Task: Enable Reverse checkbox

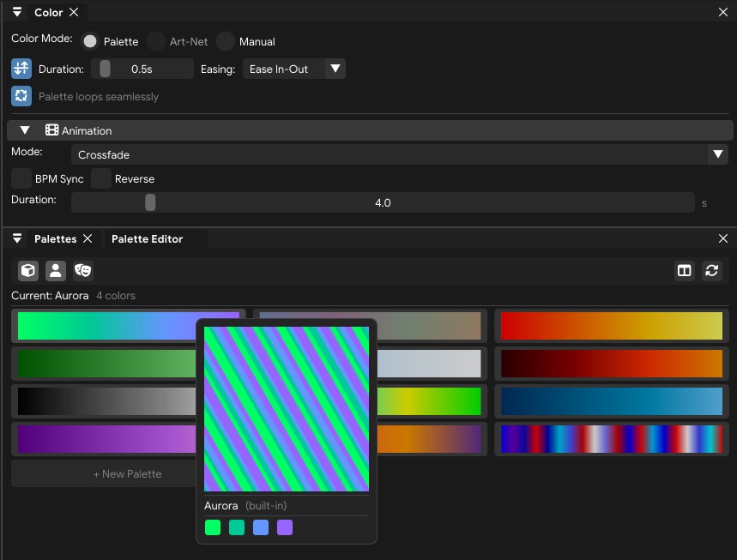Action: pyautogui.click(x=101, y=178)
